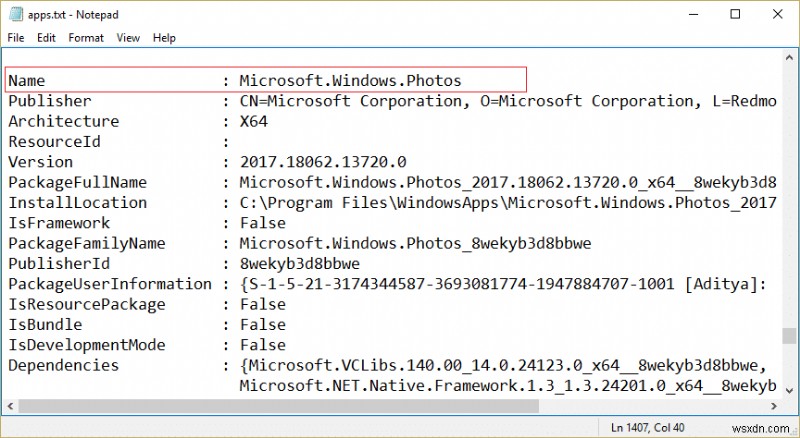Click the Notepad icon in title bar
The image size is (800, 438).
14,15
